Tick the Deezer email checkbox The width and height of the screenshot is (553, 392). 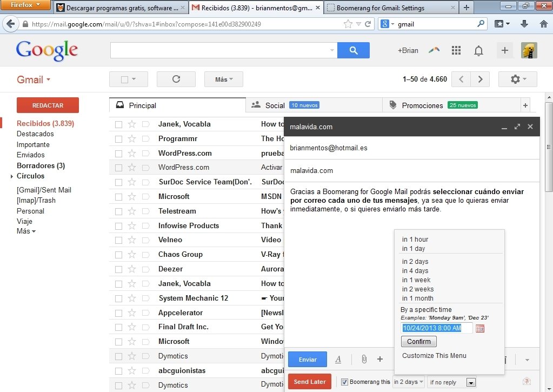coord(118,269)
